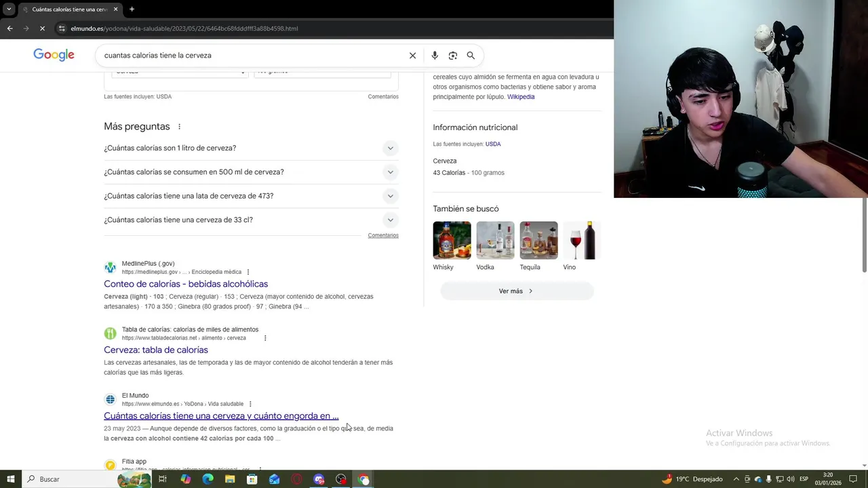Viewport: 868px width, 488px height.
Task: Click Comentarios below the nutrition card
Action: 383,96
